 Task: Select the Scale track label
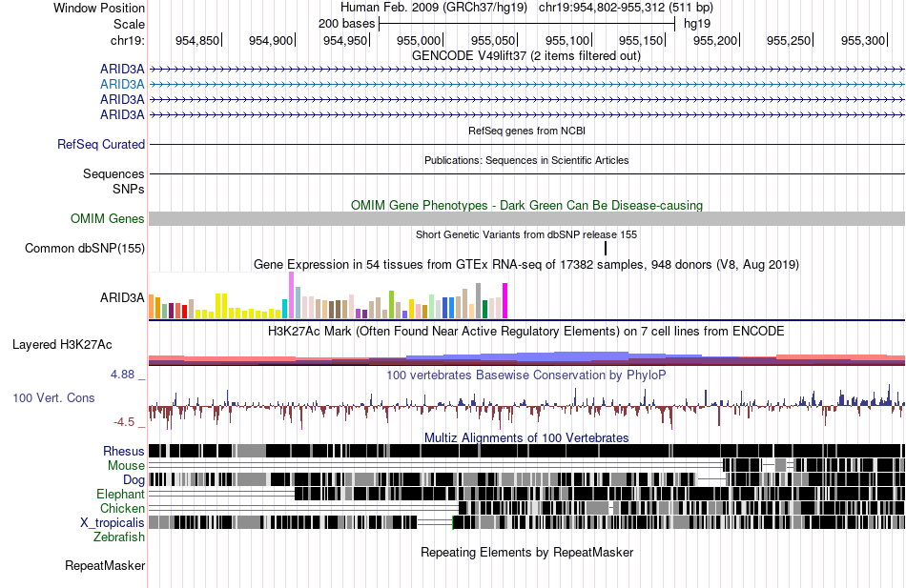129,24
